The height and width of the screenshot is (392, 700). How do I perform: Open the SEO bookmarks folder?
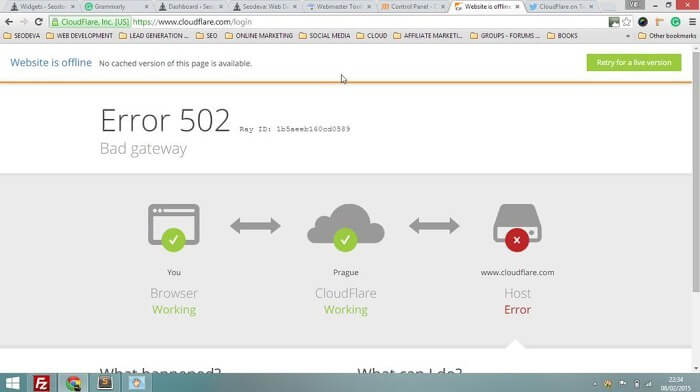(207, 36)
